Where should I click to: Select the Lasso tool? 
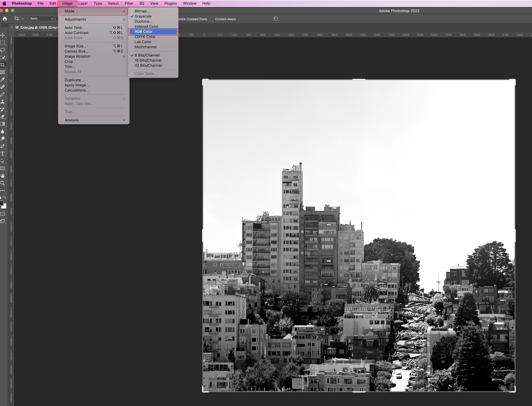(3, 50)
